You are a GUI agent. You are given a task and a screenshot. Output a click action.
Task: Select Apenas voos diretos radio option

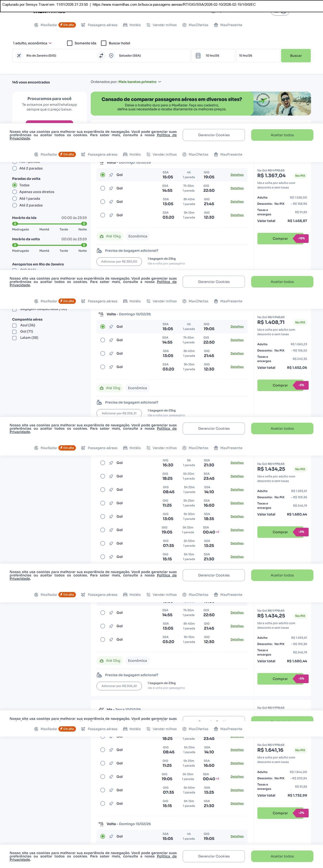point(14,192)
